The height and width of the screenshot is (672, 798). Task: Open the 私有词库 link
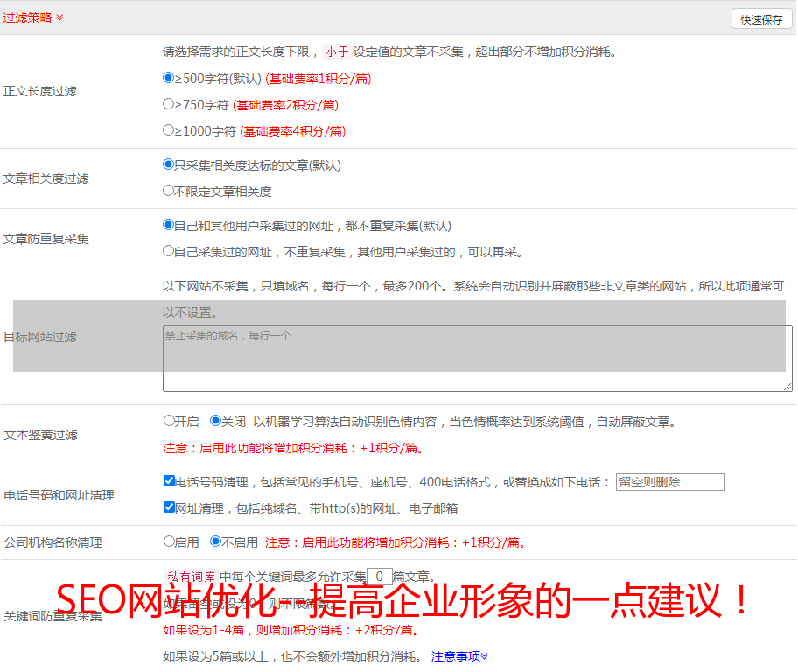pos(191,577)
